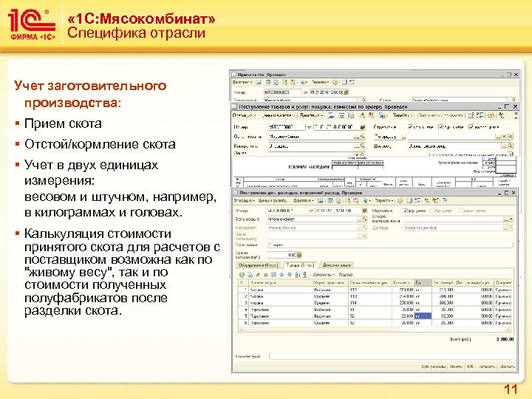Click the calendar icon next to the date field in front window

[x=364, y=211]
